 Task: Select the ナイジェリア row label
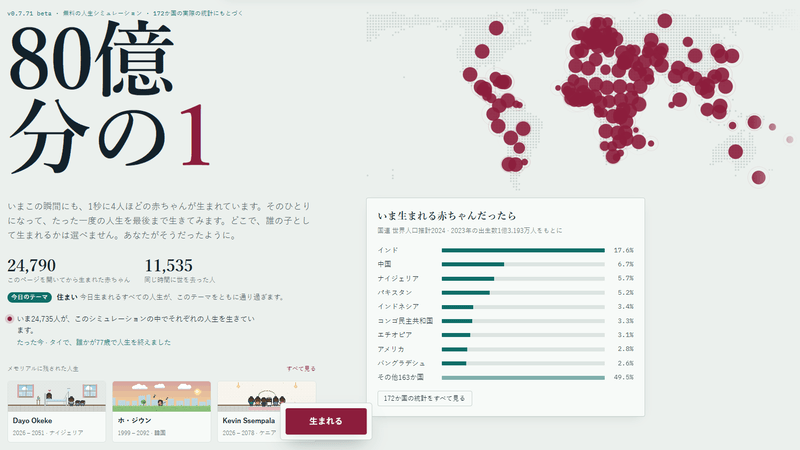tap(398, 279)
